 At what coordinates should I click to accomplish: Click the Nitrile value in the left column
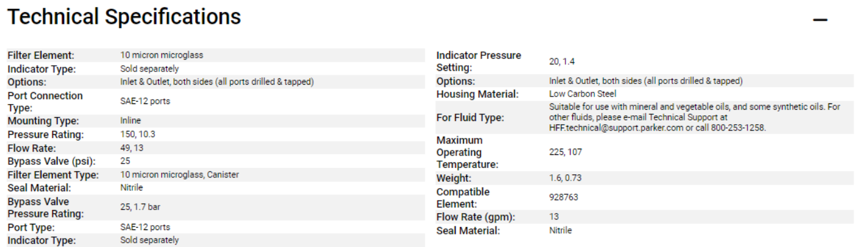coord(132,187)
